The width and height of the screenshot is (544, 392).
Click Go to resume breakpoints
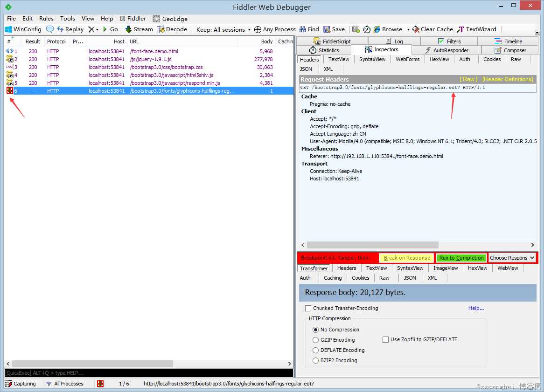tap(111, 29)
